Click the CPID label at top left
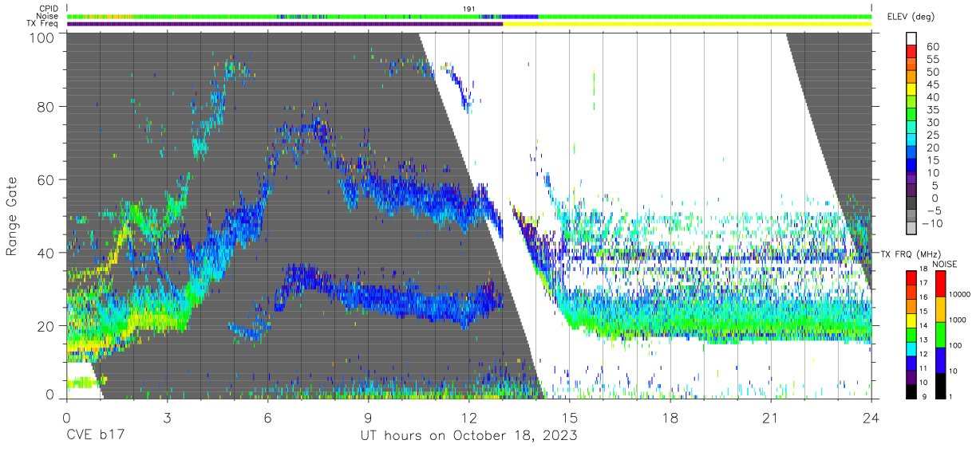980x452 pixels. point(48,9)
